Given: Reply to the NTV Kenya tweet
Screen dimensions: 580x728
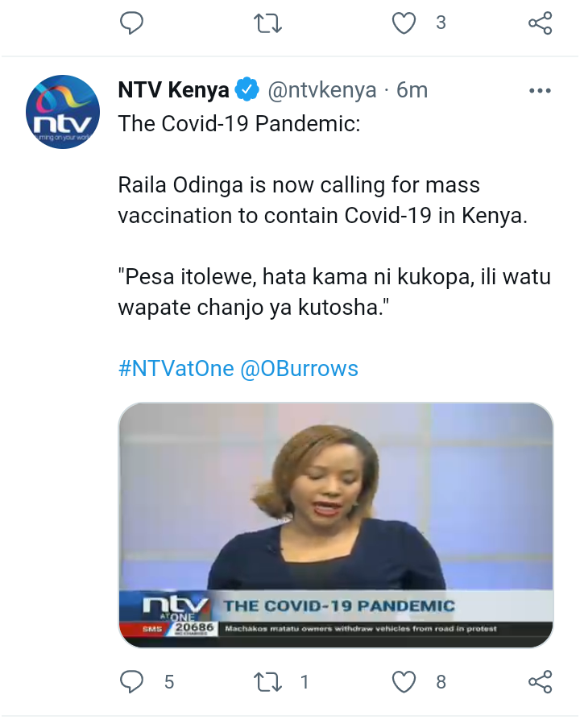Looking at the screenshot, I should [x=131, y=681].
